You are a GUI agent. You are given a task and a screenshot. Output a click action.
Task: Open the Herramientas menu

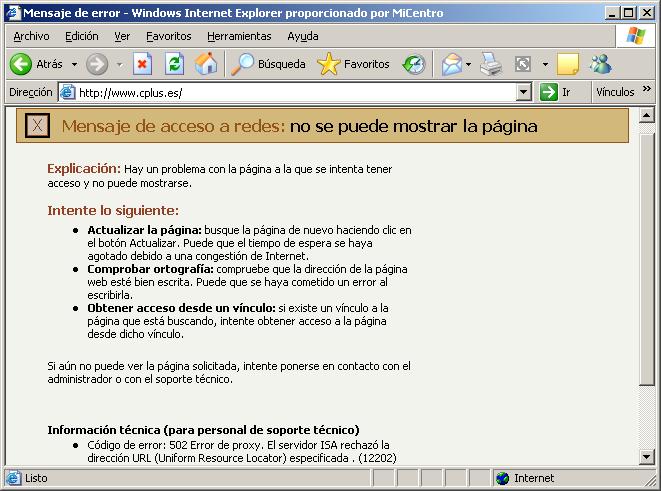click(x=239, y=36)
